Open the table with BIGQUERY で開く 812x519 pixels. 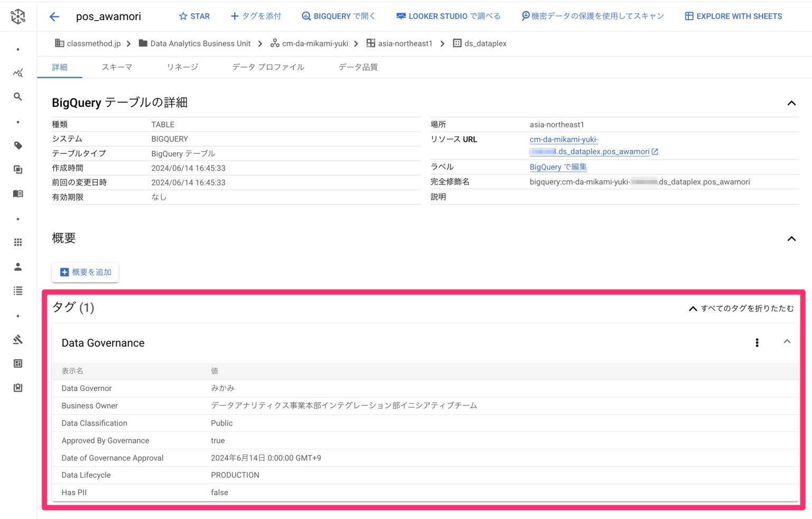coord(338,16)
